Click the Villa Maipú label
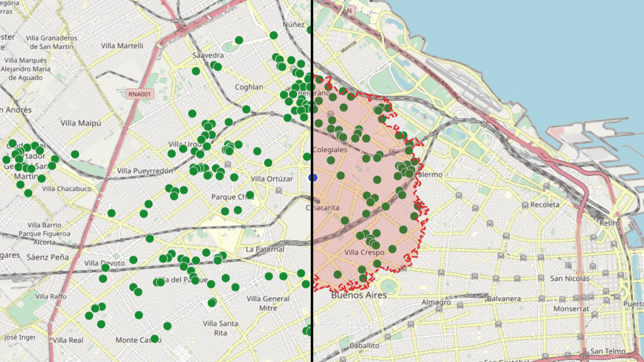 81,123
